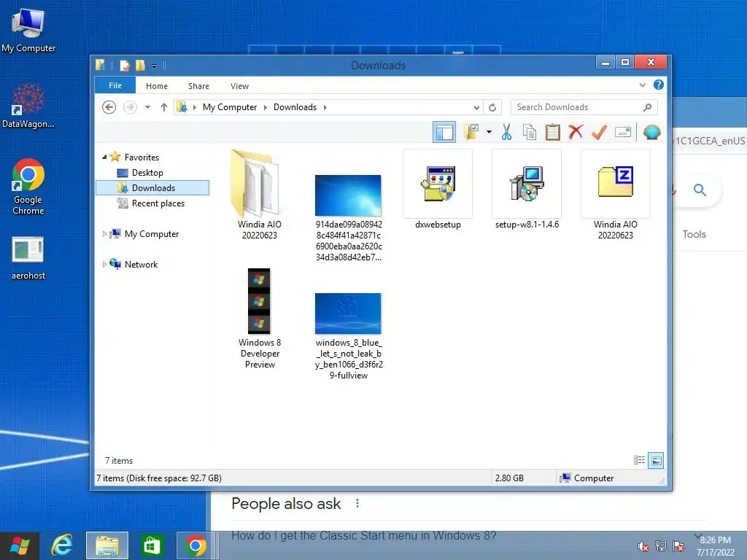Select the Windows 8 Developer Preview file
Image resolution: width=747 pixels, height=560 pixels.
coord(260,319)
